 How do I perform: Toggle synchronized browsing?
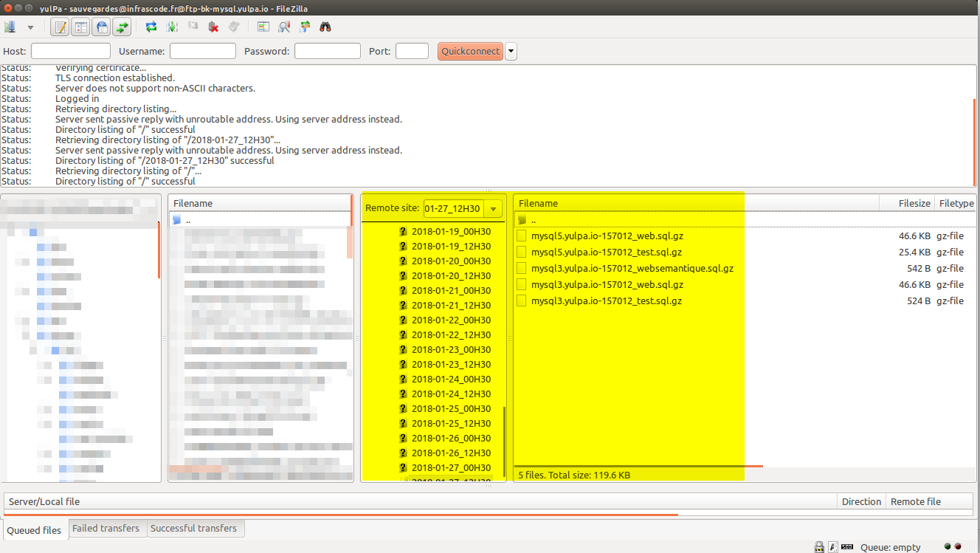(x=305, y=27)
